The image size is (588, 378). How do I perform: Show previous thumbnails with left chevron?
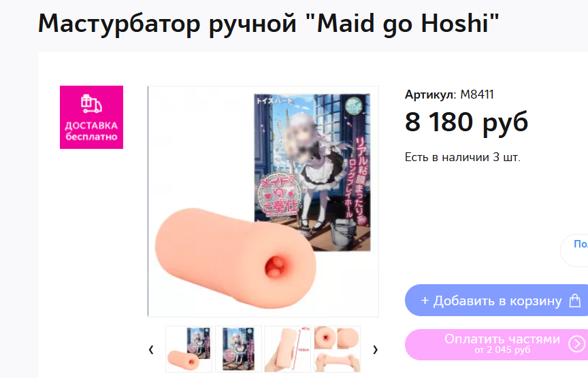(151, 349)
